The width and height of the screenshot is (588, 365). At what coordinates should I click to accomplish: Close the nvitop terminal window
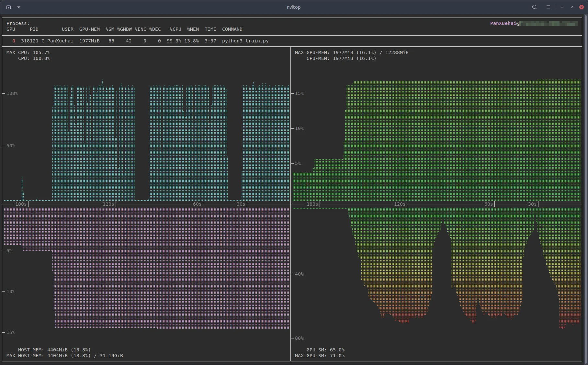pyautogui.click(x=581, y=7)
